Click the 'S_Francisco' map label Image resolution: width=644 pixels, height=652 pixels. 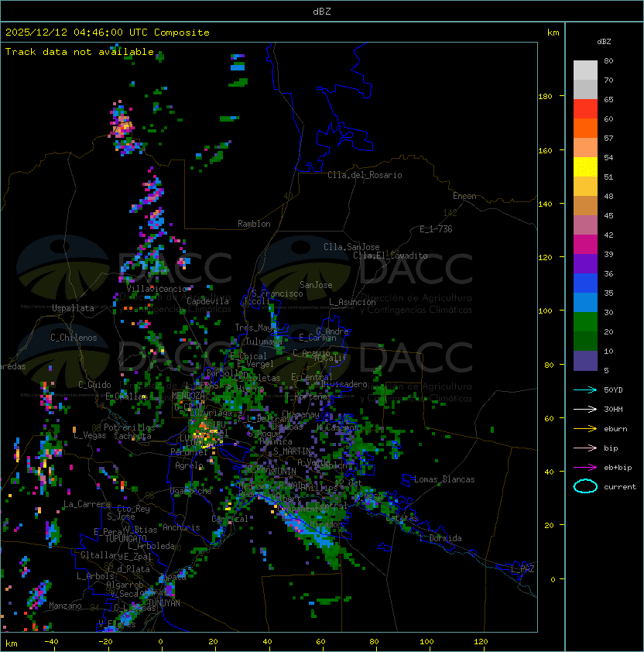277,293
